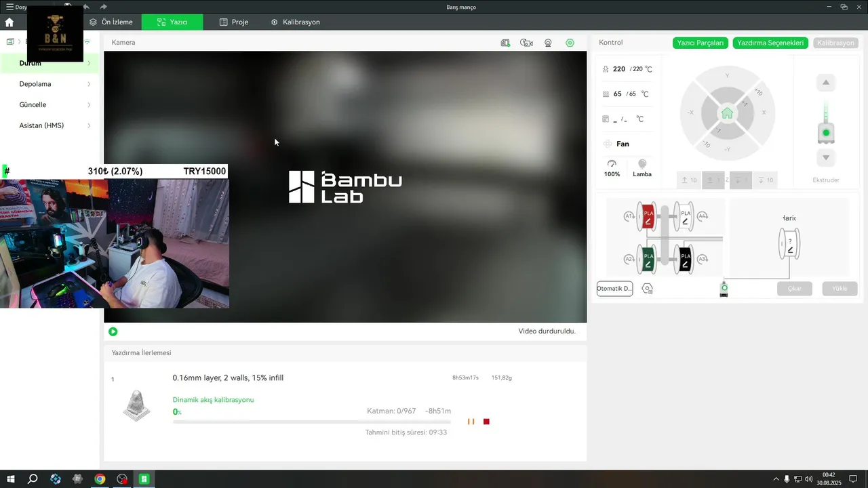The height and width of the screenshot is (488, 868).
Task: Click the print model thumbnail
Action: (x=136, y=405)
